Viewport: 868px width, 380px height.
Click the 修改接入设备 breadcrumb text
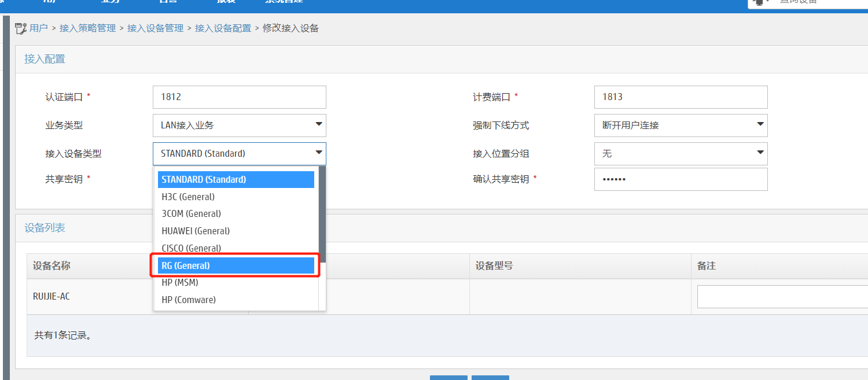[290, 28]
